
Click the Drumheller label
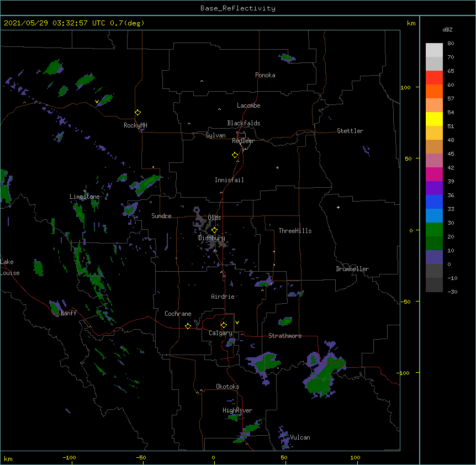(352, 269)
